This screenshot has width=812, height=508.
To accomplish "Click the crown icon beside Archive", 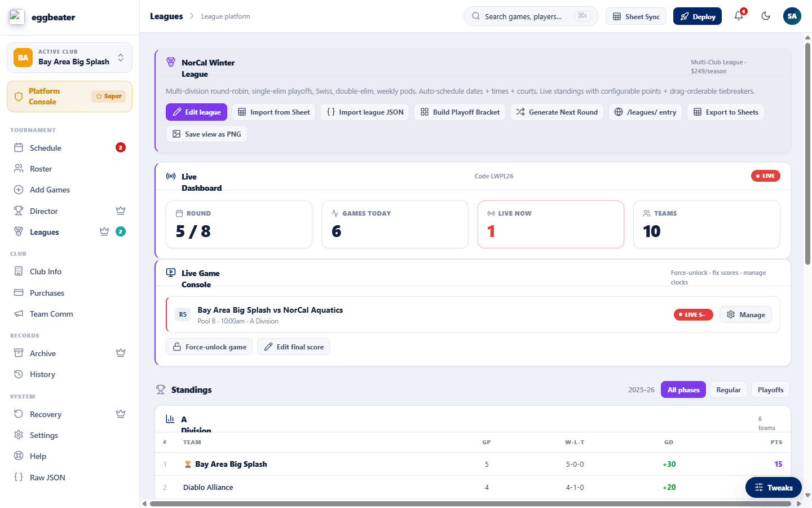I will pyautogui.click(x=121, y=353).
